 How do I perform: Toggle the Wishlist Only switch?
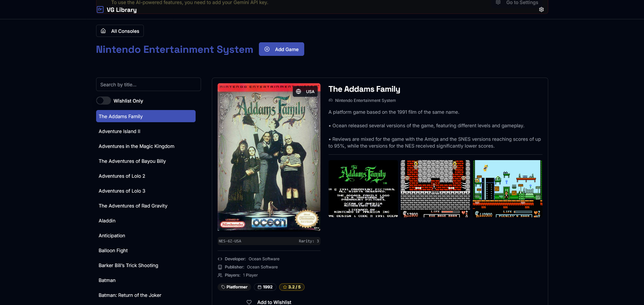[x=104, y=101]
